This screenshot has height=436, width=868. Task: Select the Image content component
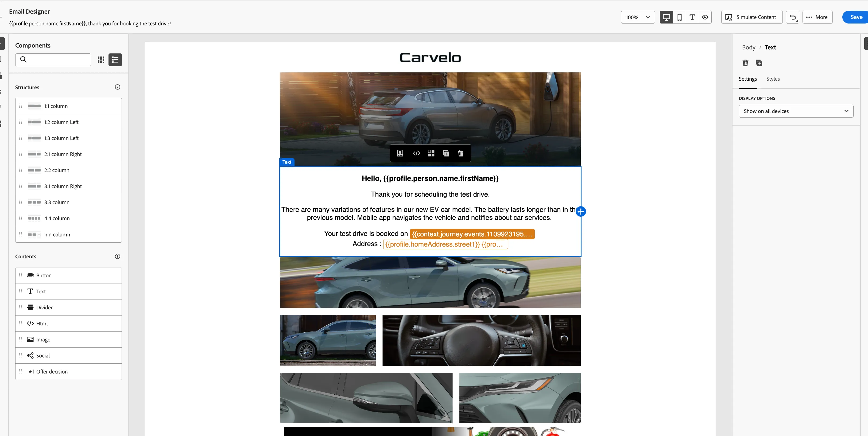click(x=68, y=339)
